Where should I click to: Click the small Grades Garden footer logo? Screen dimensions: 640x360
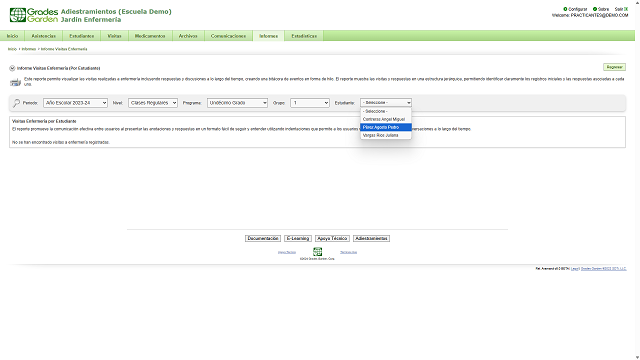coord(317,251)
